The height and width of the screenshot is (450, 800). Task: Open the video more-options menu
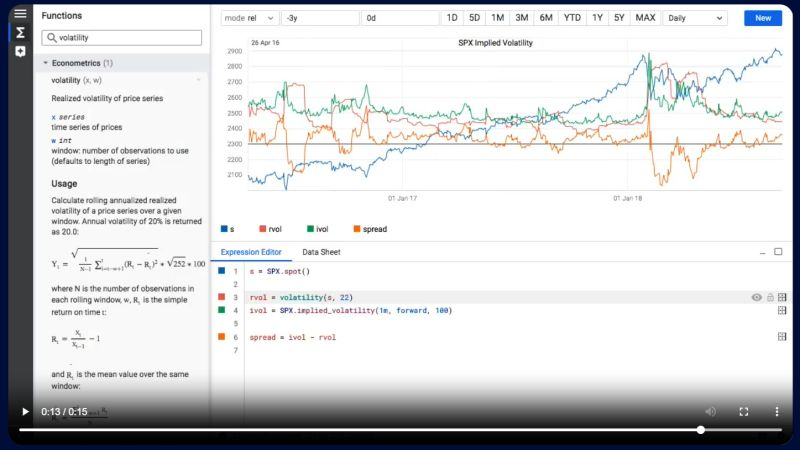pos(777,412)
